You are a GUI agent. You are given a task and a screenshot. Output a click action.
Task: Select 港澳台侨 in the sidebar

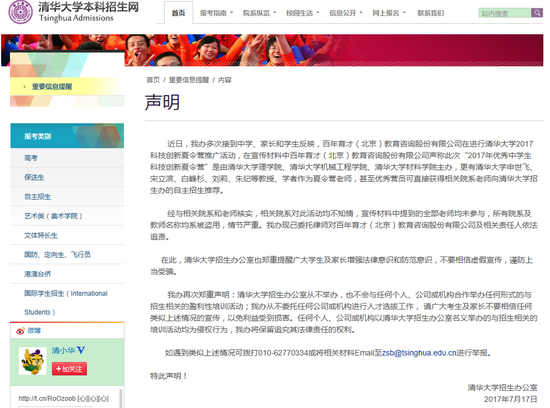tap(67, 274)
